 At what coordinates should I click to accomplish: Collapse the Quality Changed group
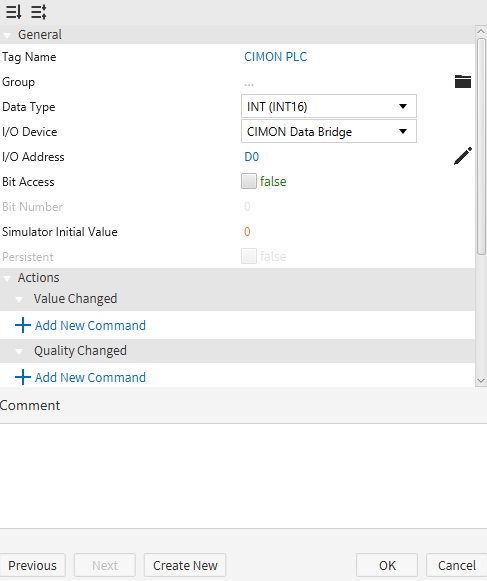[19, 351]
